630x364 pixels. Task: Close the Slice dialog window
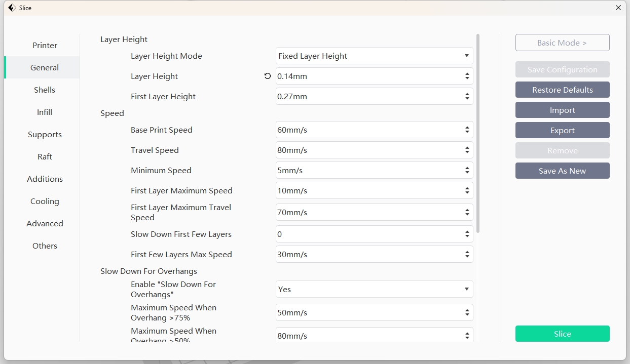pos(618,8)
